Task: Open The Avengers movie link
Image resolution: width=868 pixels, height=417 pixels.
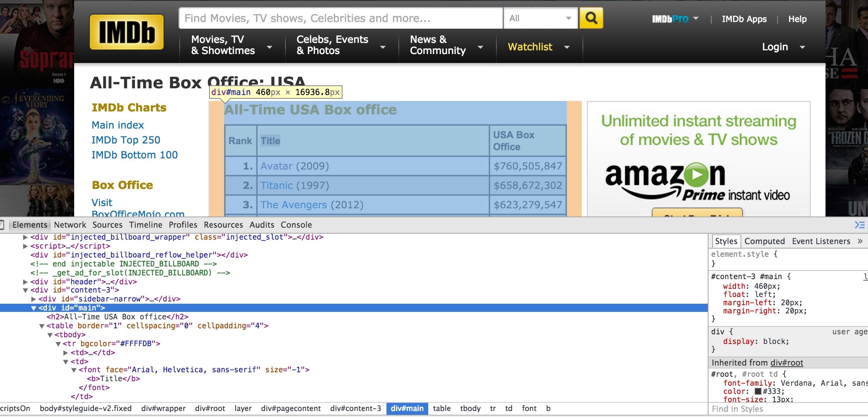Action: (294, 205)
